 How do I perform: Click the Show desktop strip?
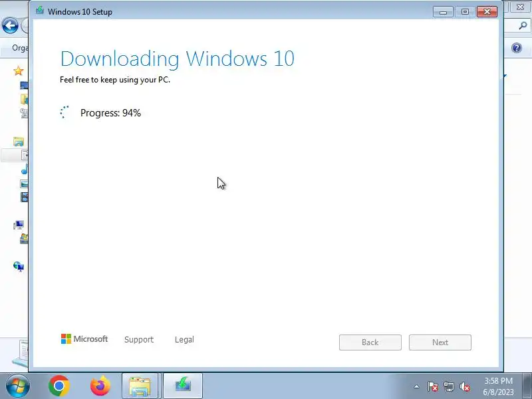click(528, 386)
